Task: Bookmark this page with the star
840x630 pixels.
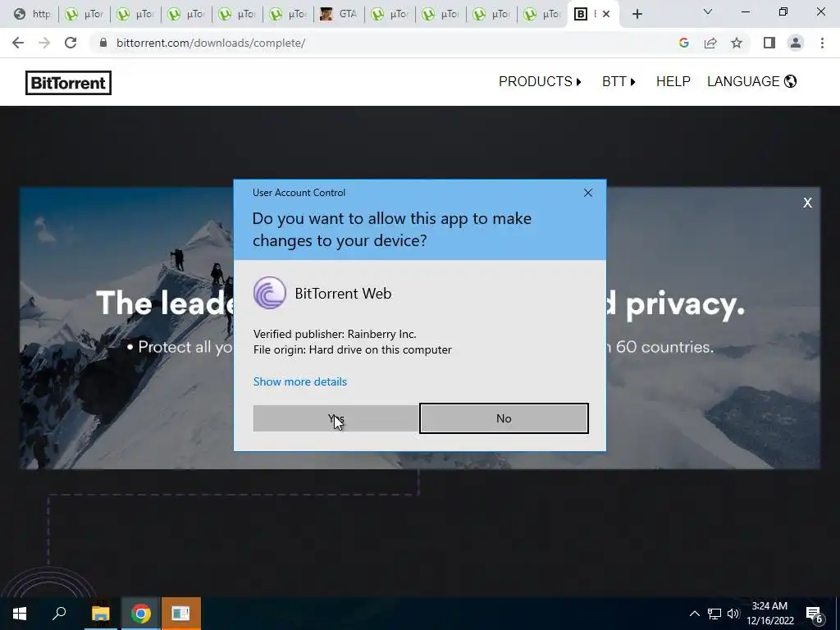Action: 737,43
